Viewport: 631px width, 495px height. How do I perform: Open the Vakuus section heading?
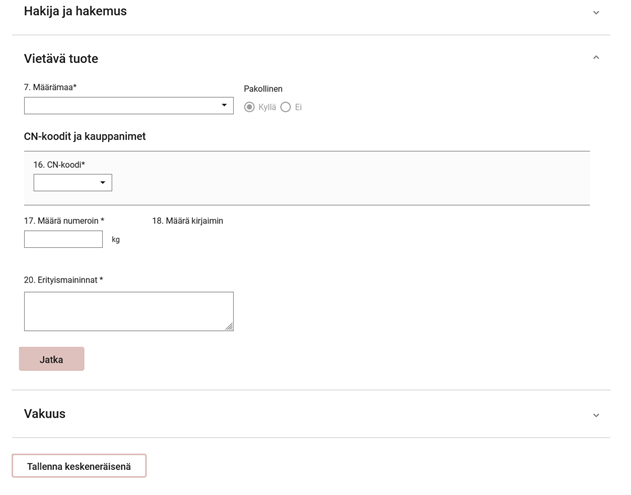(44, 414)
